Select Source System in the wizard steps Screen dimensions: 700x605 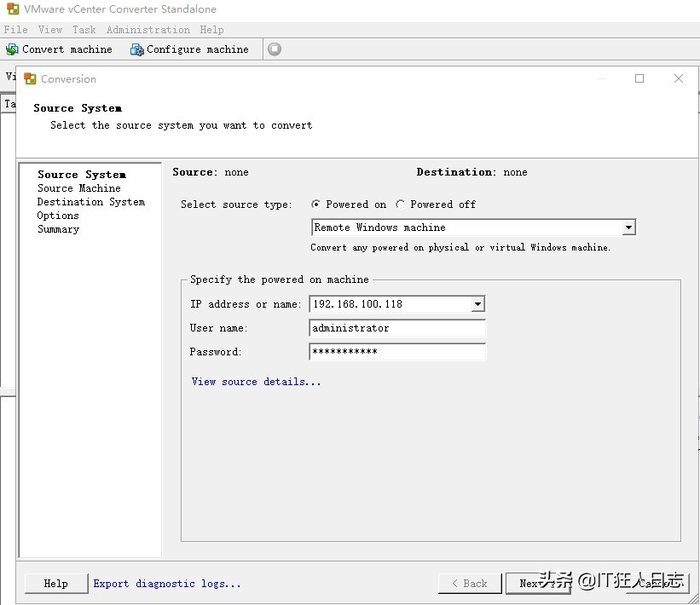click(81, 175)
